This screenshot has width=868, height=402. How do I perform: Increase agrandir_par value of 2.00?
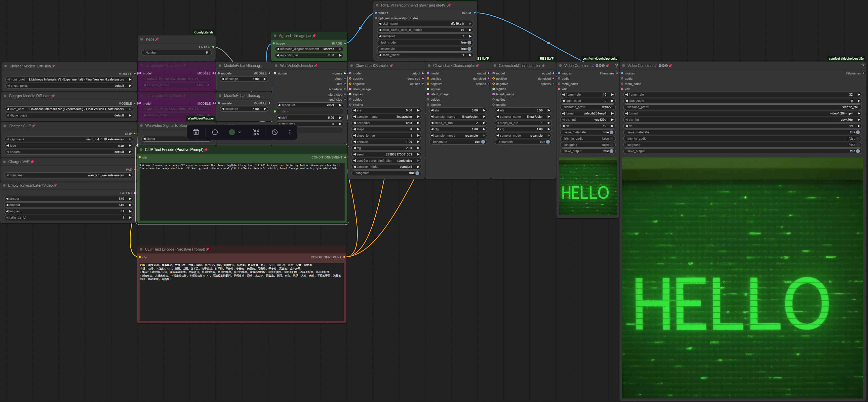(x=340, y=55)
